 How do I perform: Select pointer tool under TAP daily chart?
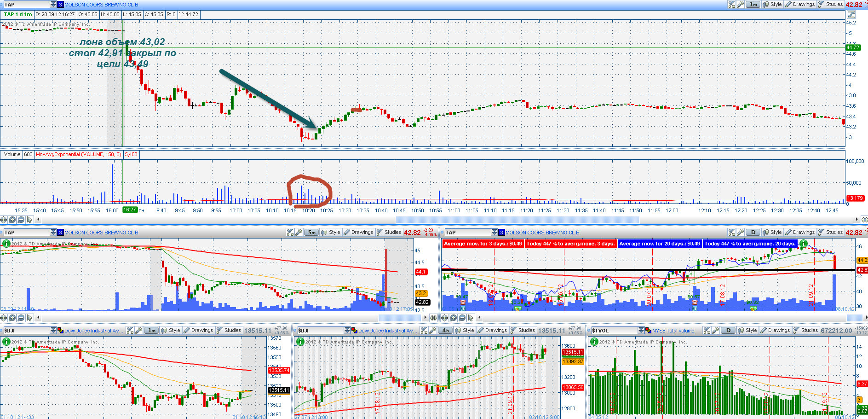(471, 318)
